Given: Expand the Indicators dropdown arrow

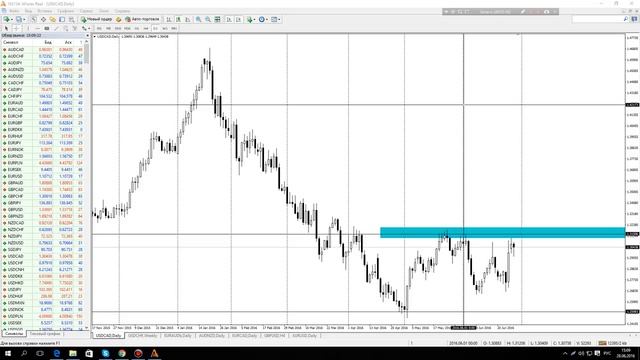Looking at the screenshot, I should pyautogui.click(x=254, y=19).
